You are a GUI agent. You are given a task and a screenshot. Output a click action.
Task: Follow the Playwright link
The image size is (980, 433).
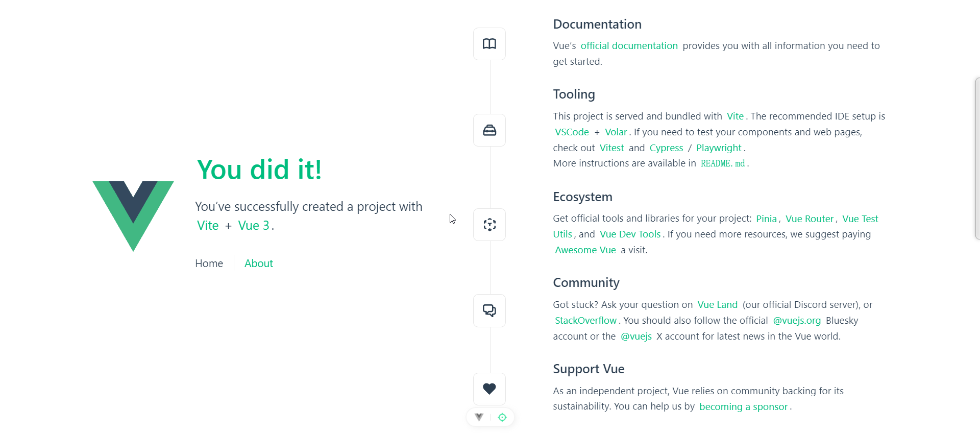[x=719, y=148]
